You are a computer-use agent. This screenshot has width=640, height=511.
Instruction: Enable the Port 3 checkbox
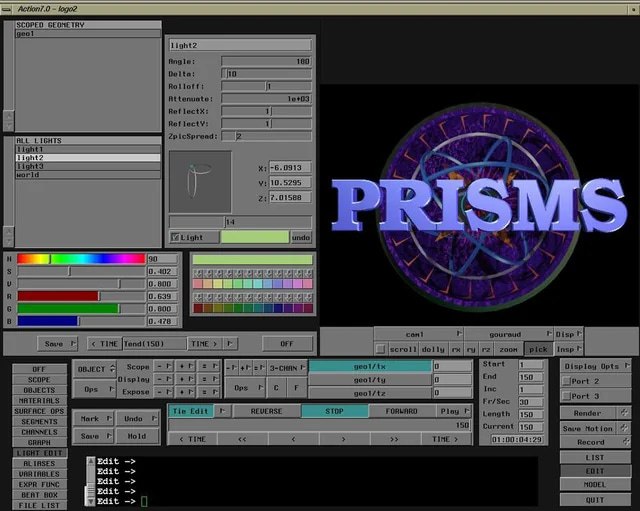tap(566, 396)
